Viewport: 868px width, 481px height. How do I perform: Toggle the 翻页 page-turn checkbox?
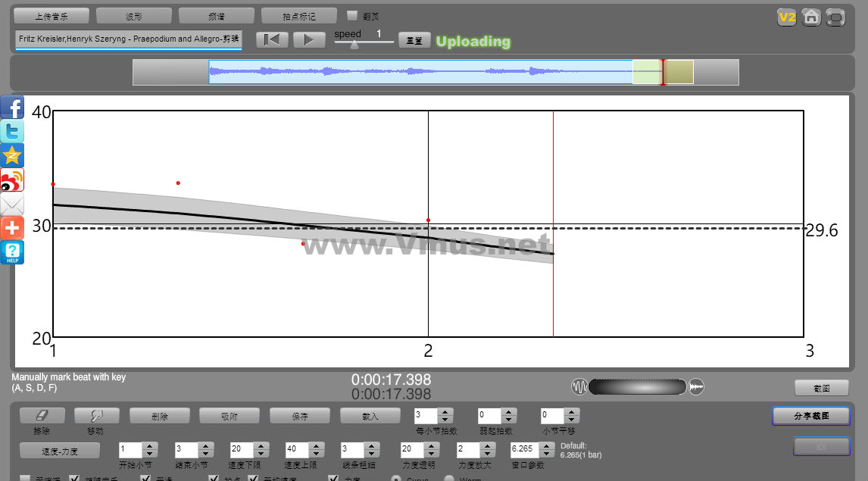coord(352,15)
